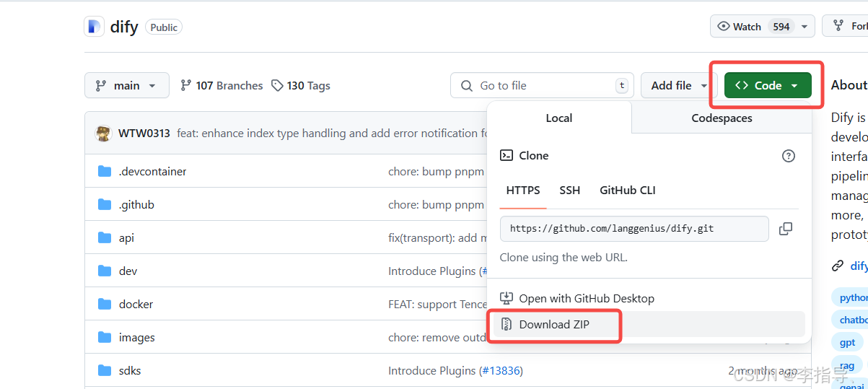This screenshot has height=389, width=868.
Task: Open the api folder
Action: point(126,238)
